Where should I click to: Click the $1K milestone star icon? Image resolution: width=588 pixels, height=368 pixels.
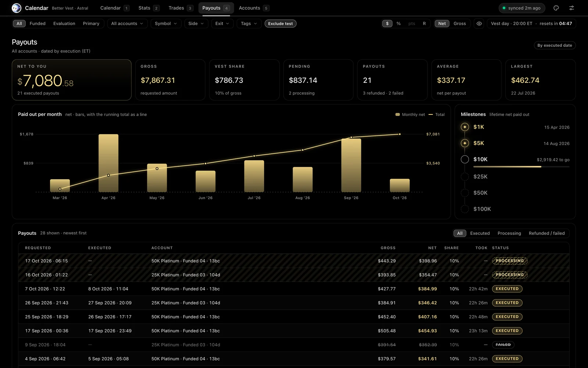tap(465, 127)
